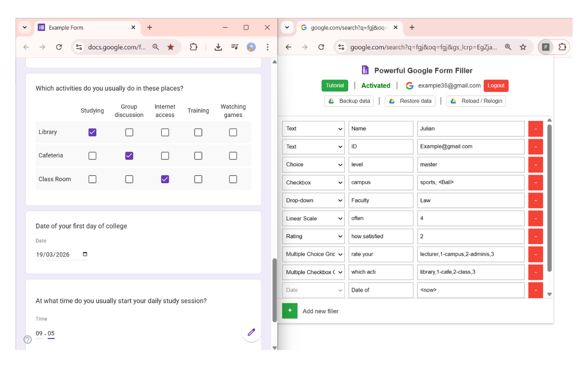
Task: Click the Backup data button
Action: 349,101
